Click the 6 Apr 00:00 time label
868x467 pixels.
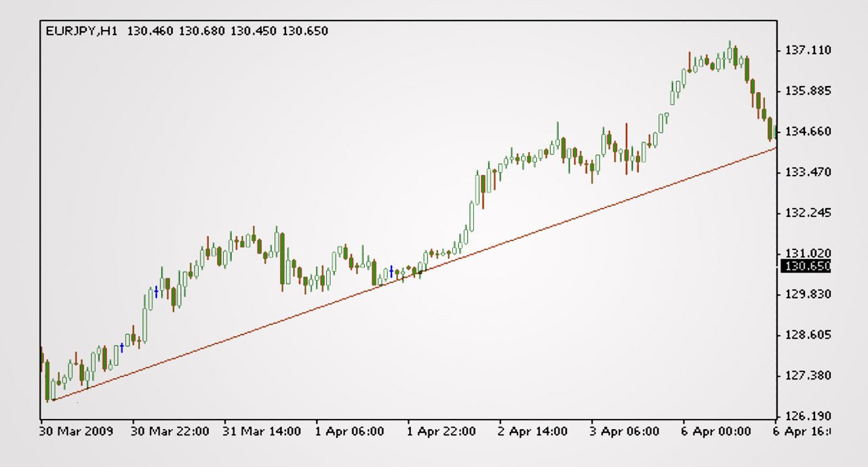point(716,431)
